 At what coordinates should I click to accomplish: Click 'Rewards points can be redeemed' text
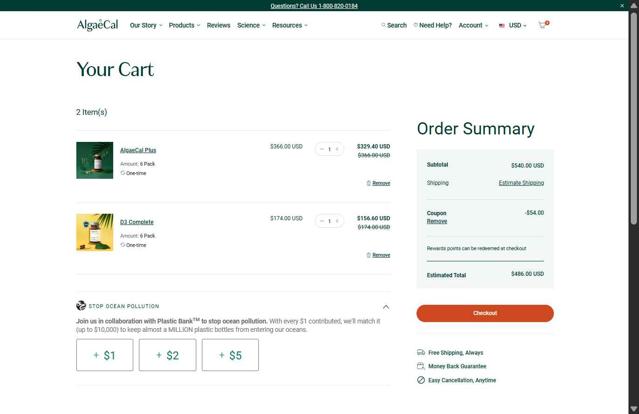[476, 248]
